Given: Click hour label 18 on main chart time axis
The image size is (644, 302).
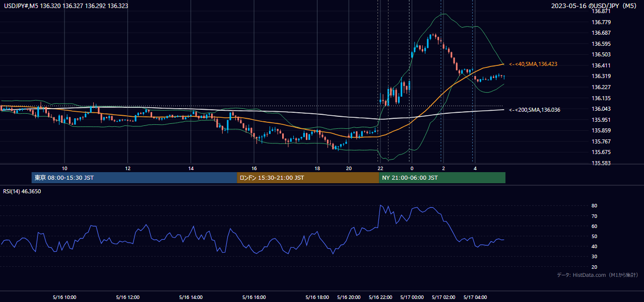Looking at the screenshot, I should pos(317,168).
